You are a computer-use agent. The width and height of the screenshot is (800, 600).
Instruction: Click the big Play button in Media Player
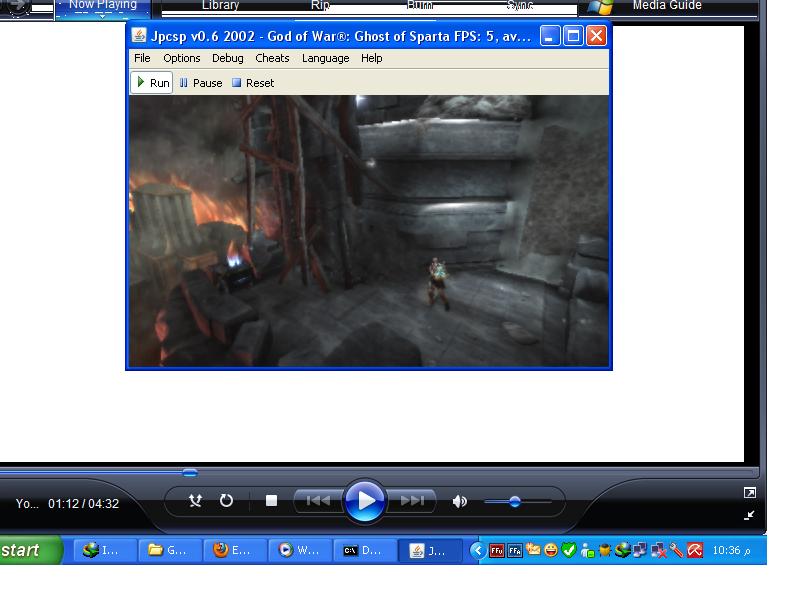[365, 501]
